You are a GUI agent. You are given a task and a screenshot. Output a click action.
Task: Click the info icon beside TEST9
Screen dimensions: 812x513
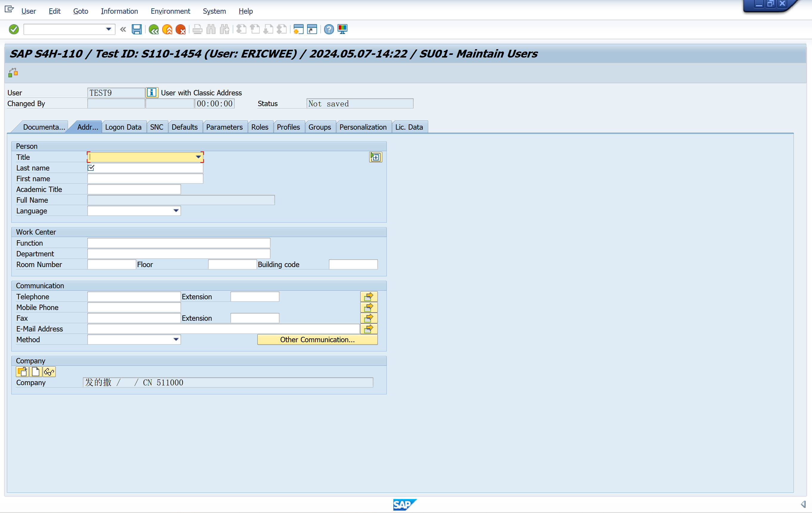coord(152,92)
